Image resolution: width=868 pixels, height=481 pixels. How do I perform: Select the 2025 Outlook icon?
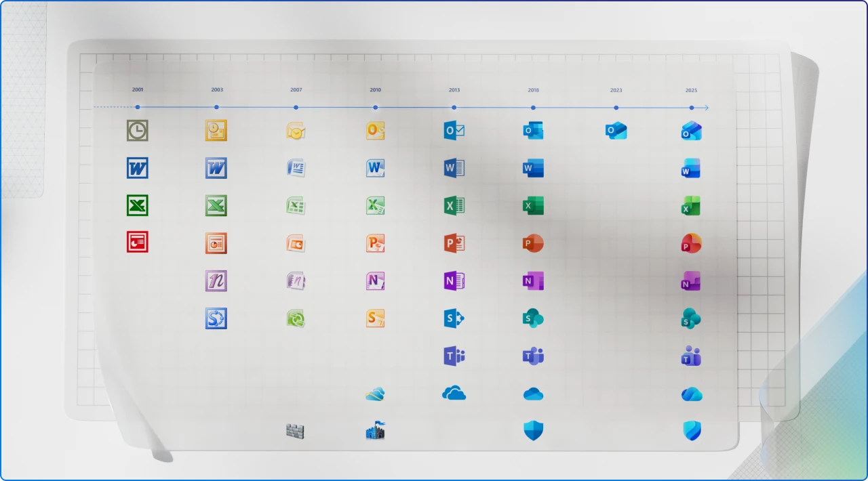691,131
